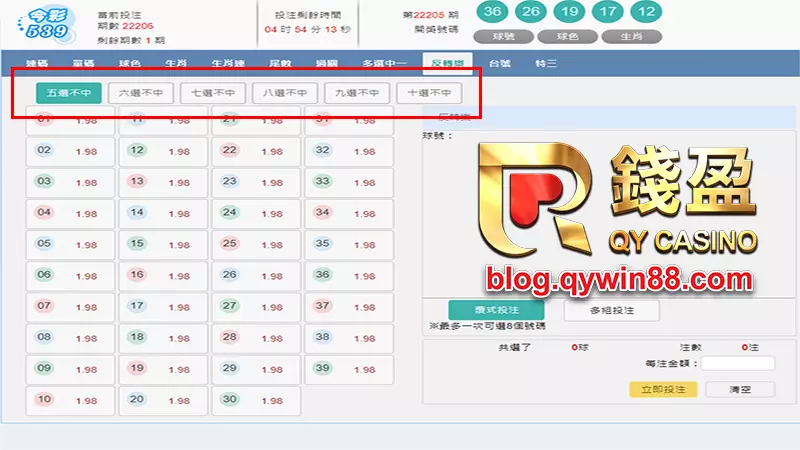Pick ball 33 in the betting grid

pos(322,181)
